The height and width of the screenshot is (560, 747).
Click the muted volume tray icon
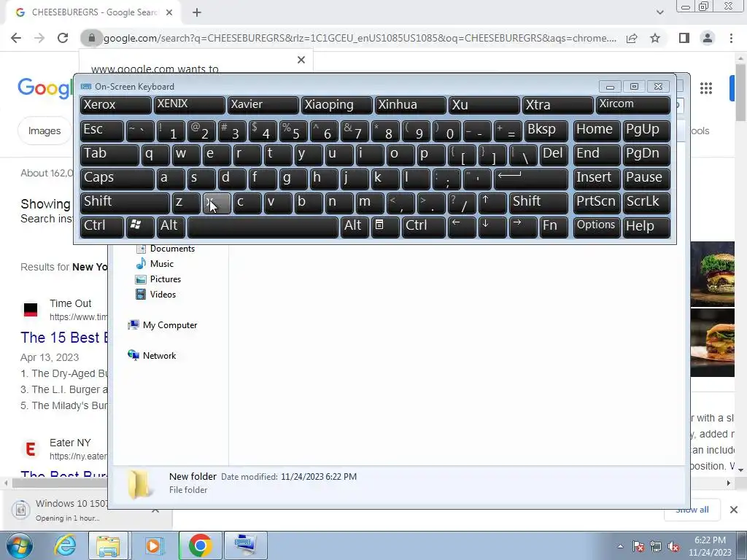click(x=673, y=547)
